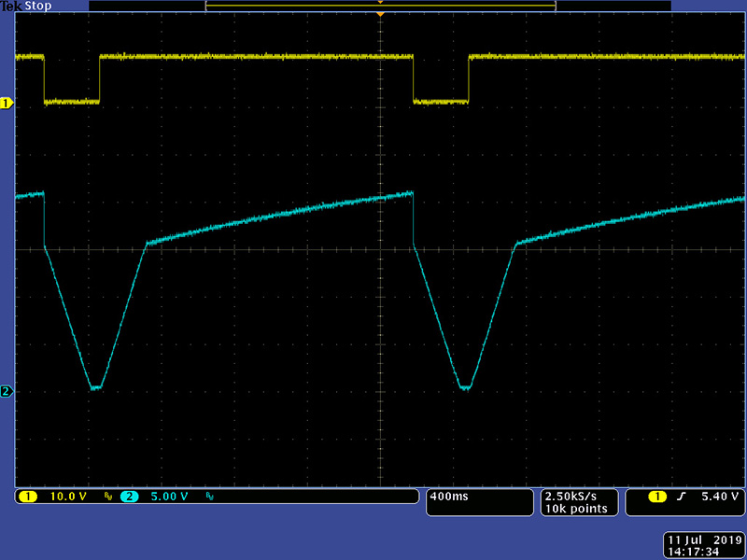Click channel 2 bandwidth limit icon
This screenshot has height=560, width=747.
click(210, 497)
